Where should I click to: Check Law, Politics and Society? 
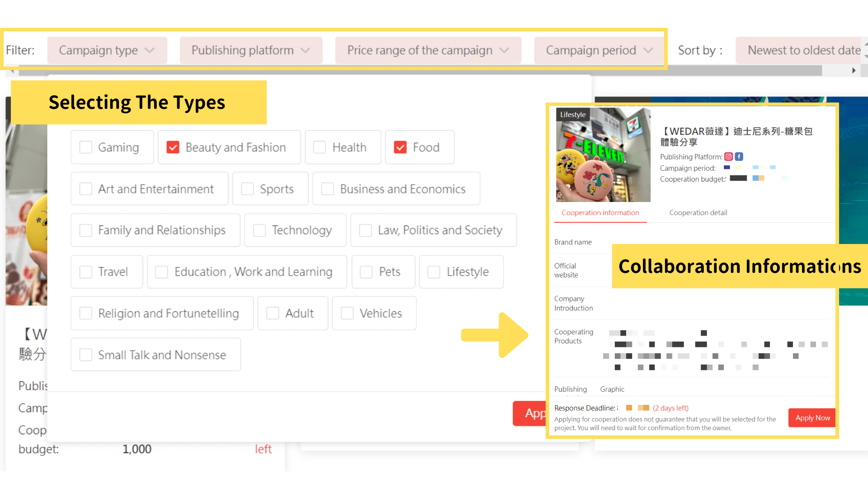[365, 230]
